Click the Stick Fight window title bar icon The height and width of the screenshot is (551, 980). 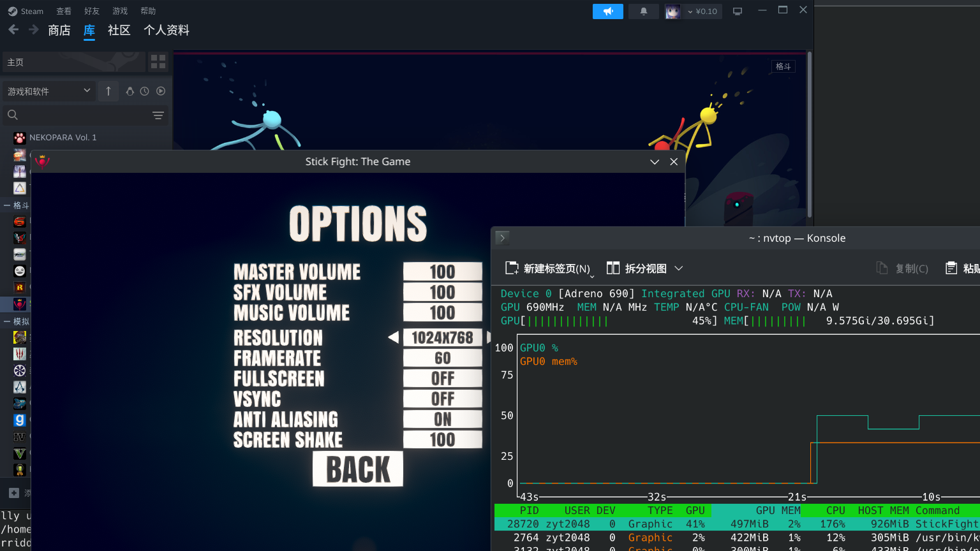(x=42, y=161)
